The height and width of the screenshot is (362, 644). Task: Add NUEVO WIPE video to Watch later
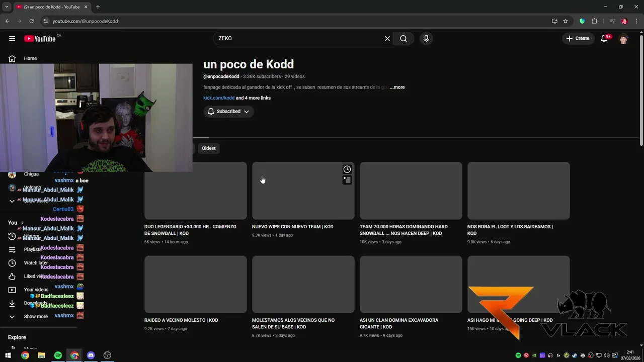tap(347, 169)
